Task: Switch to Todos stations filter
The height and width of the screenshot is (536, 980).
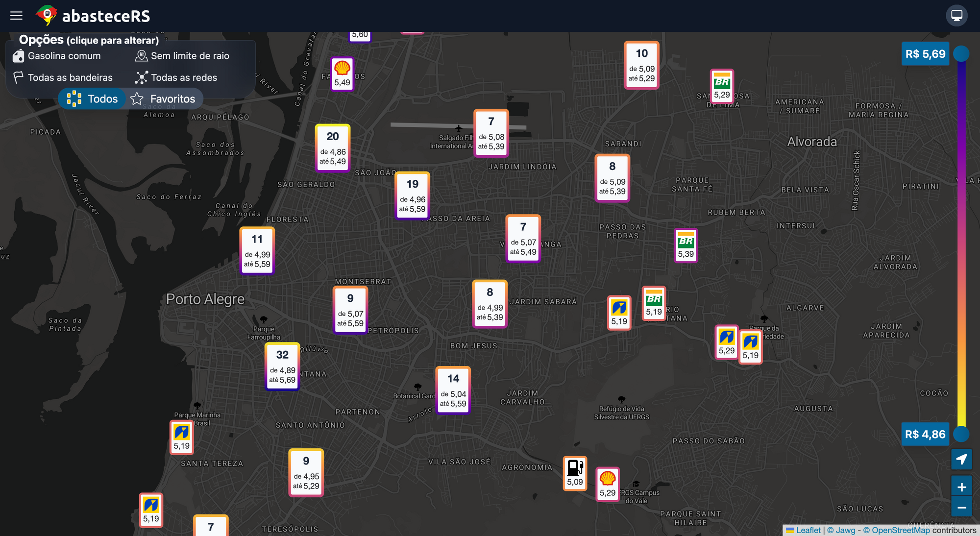Action: click(x=93, y=99)
